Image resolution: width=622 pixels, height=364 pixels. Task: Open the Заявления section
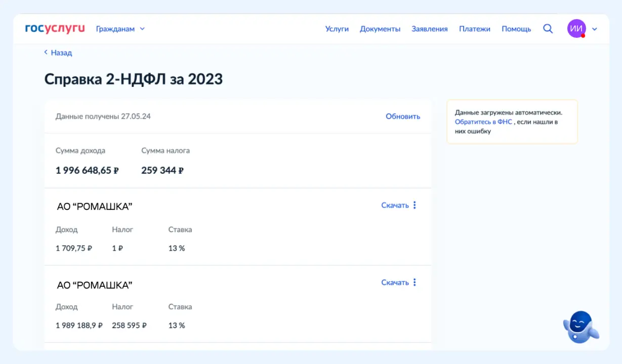point(429,29)
